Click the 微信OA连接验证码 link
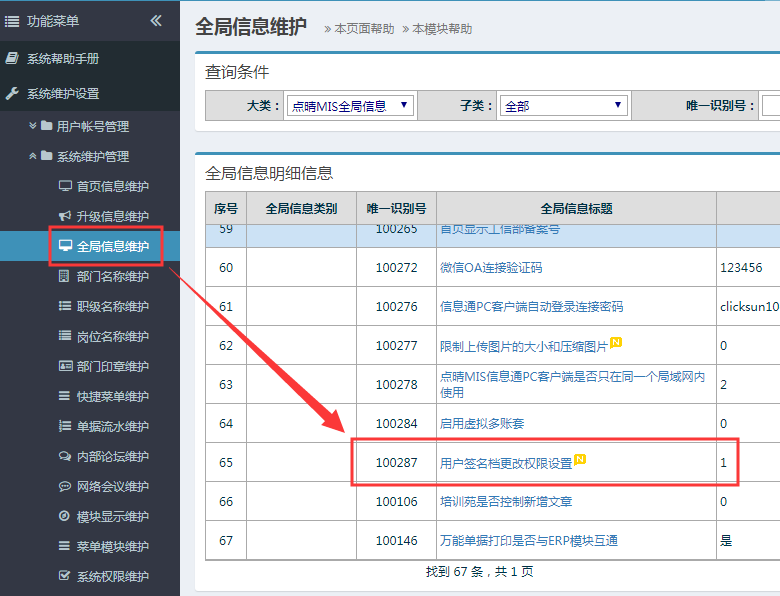This screenshot has height=596, width=780. coord(491,268)
